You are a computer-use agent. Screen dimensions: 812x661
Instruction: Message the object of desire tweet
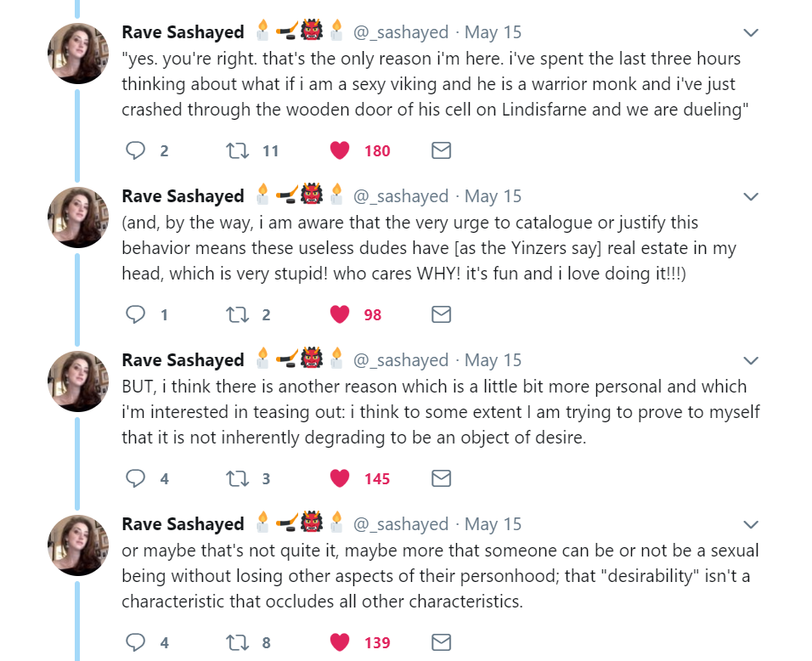coord(441,479)
